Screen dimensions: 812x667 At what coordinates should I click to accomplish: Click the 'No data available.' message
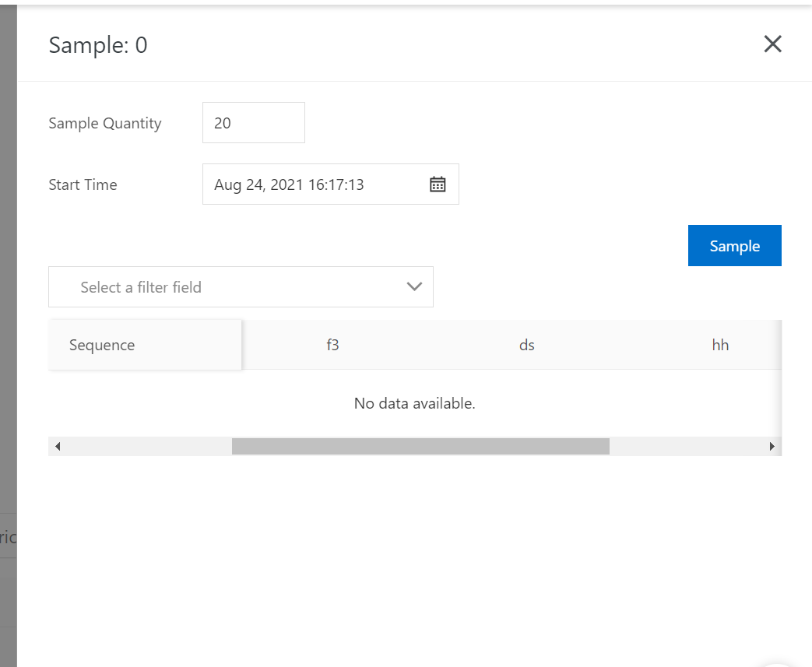click(x=414, y=403)
